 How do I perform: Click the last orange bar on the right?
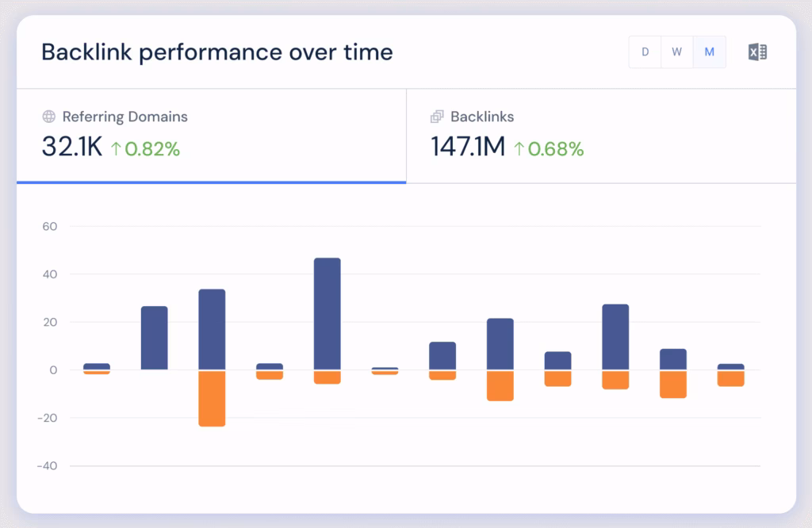tap(731, 378)
